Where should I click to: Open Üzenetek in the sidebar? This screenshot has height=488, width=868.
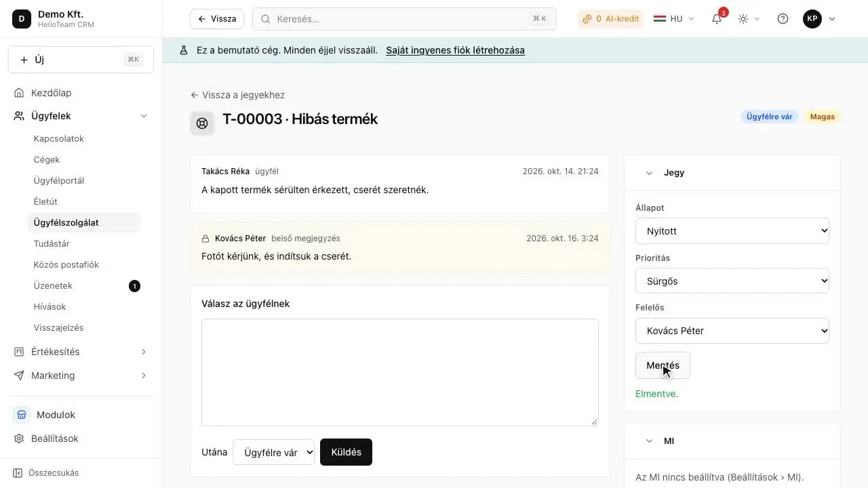84,285
